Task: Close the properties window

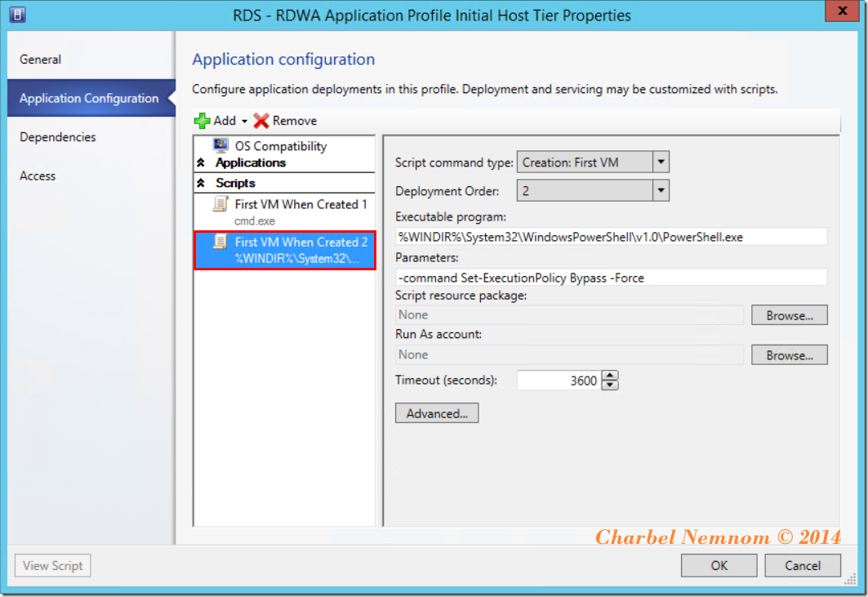Action: point(843,11)
